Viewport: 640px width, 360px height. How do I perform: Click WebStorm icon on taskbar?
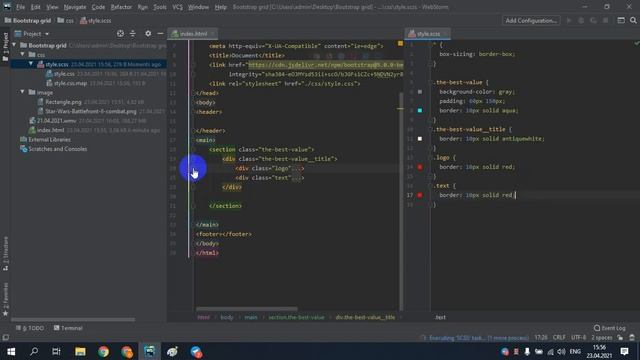coord(150,351)
